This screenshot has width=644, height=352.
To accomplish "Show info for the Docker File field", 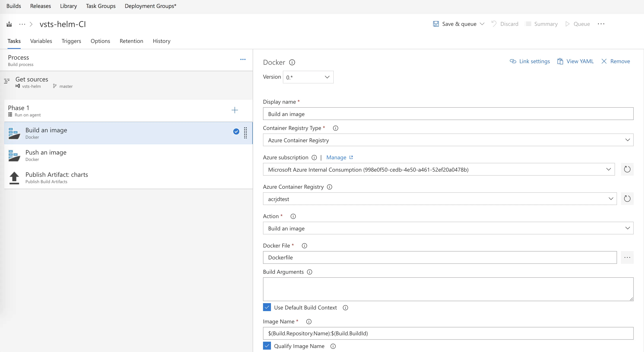I will 304,246.
